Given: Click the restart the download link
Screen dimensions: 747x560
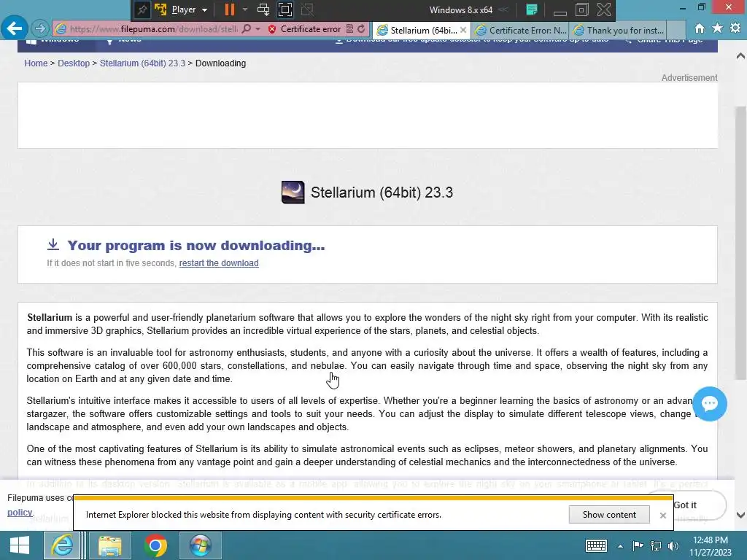Looking at the screenshot, I should (219, 263).
